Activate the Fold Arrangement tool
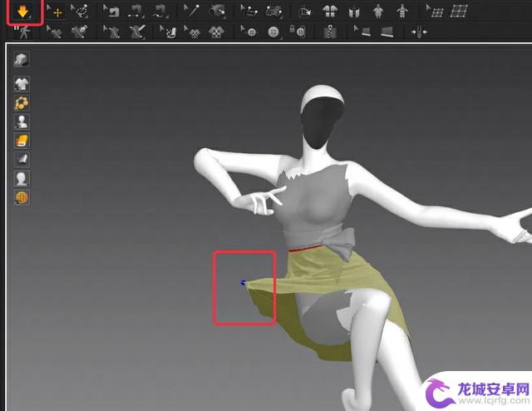532x411 pixels. click(273, 12)
